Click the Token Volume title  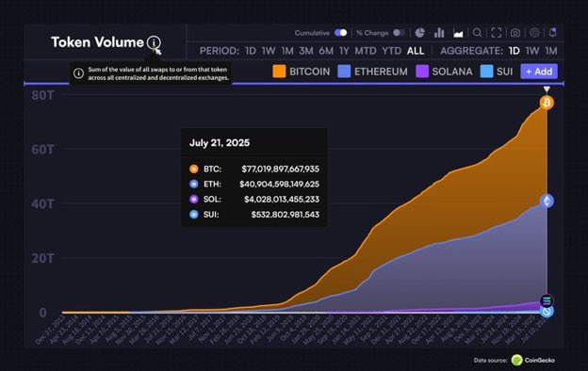(97, 42)
